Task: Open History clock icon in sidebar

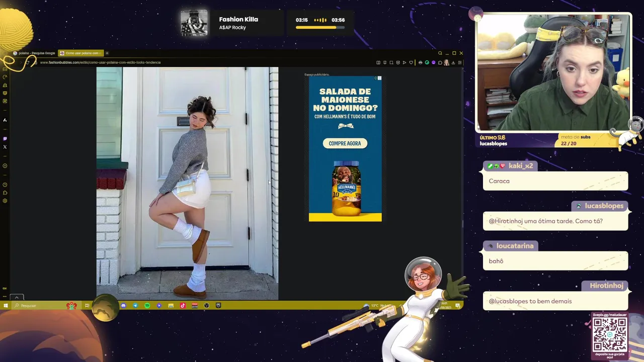Action: (x=5, y=185)
